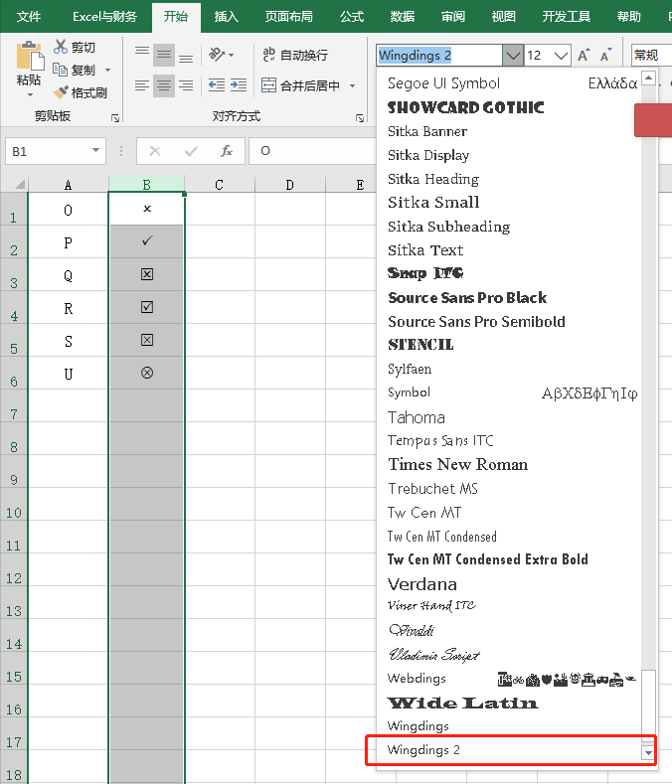The height and width of the screenshot is (784, 672).
Task: Click the Format Painter brush icon
Action: click(62, 92)
